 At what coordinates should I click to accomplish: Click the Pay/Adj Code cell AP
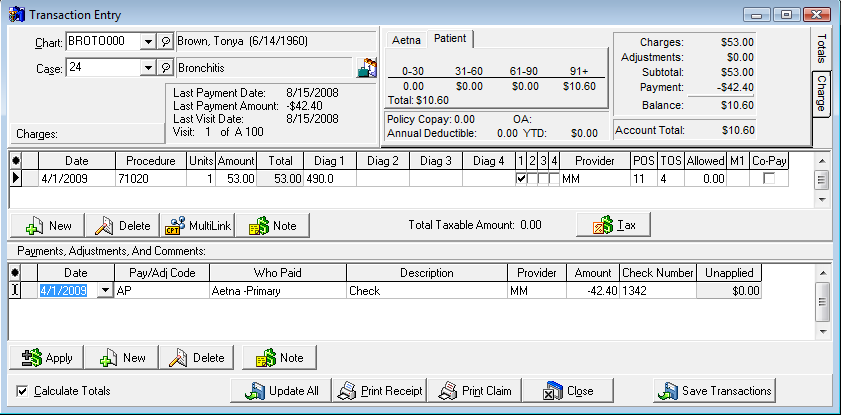[162, 291]
